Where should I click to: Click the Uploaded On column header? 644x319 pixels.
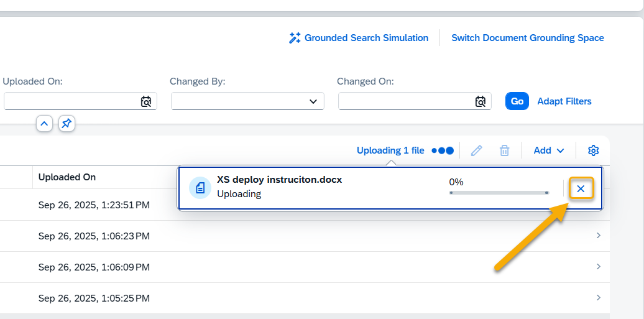pos(67,177)
